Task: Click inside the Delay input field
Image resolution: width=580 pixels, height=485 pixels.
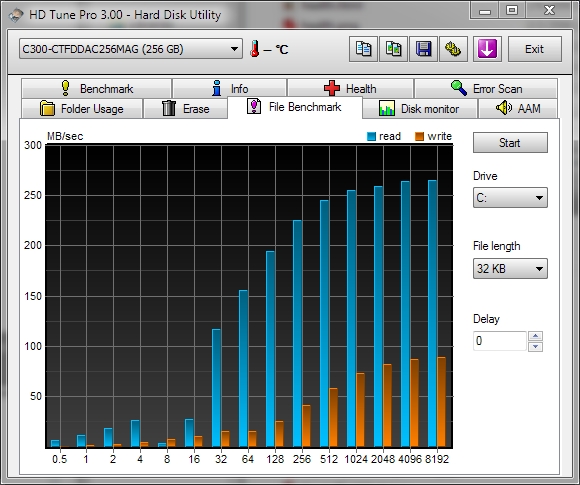Action: tap(500, 341)
